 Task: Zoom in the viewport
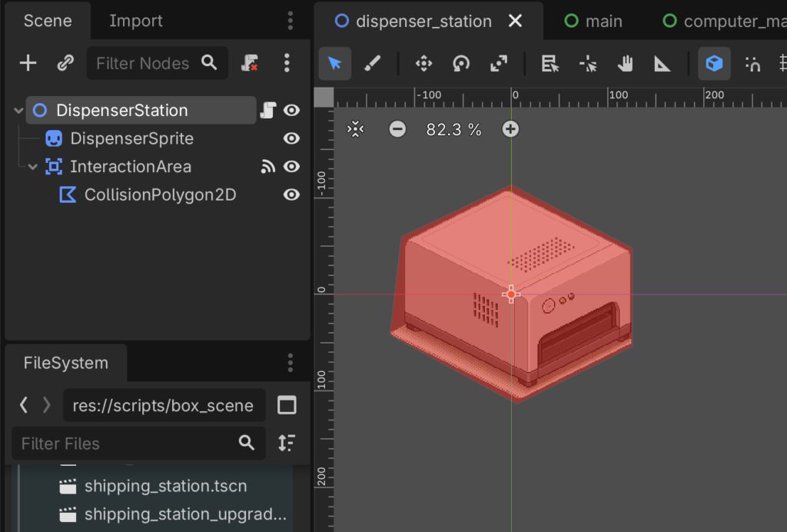pos(510,129)
